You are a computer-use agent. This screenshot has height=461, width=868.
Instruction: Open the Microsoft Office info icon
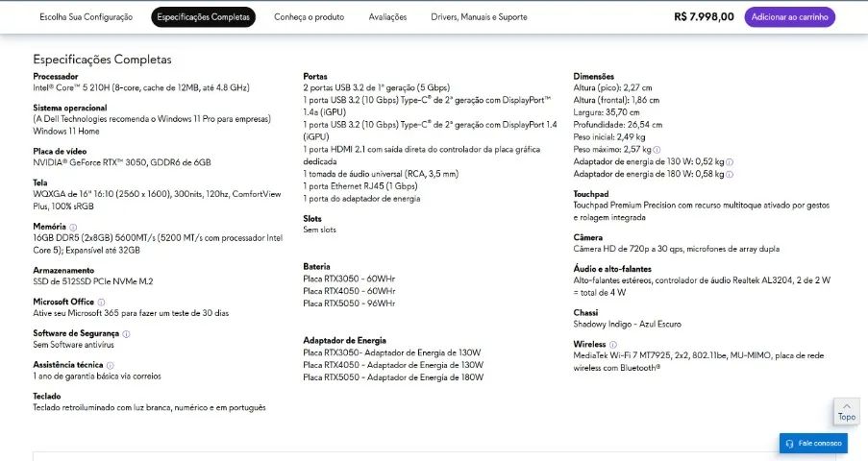click(101, 303)
